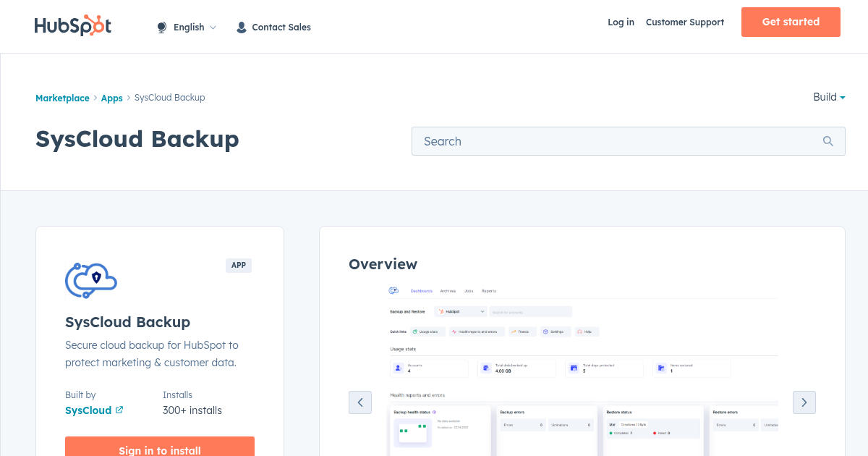Open the Build dropdown menu
868x456 pixels.
829,97
